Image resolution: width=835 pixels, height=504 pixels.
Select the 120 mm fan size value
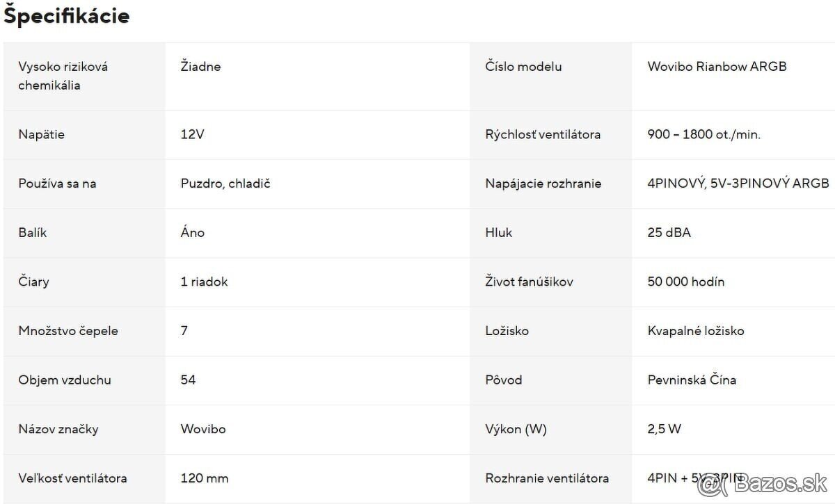[x=204, y=478]
